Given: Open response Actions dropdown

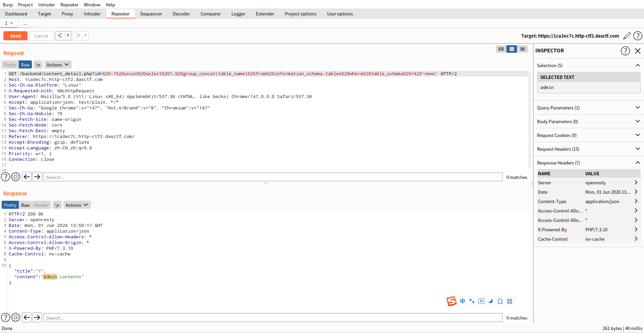Looking at the screenshot, I should pos(77,205).
